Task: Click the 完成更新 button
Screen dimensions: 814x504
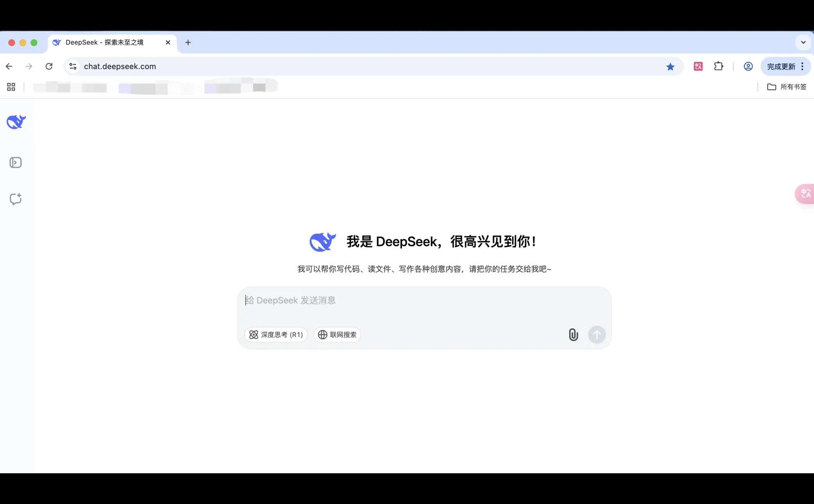Action: (781, 66)
